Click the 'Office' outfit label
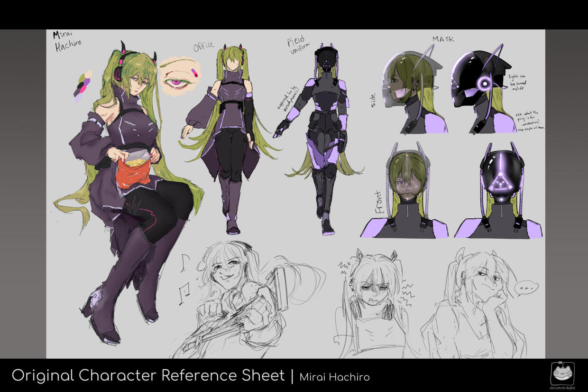Screen dimensions: 588x392 click(204, 47)
